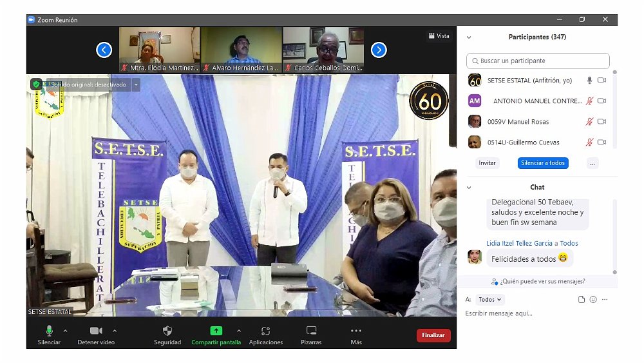Collapse the Participantes panel chevron

469,37
